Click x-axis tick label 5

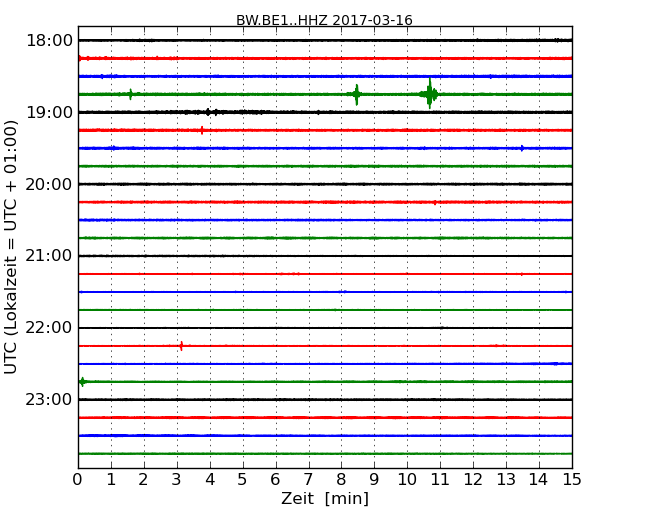[243, 480]
